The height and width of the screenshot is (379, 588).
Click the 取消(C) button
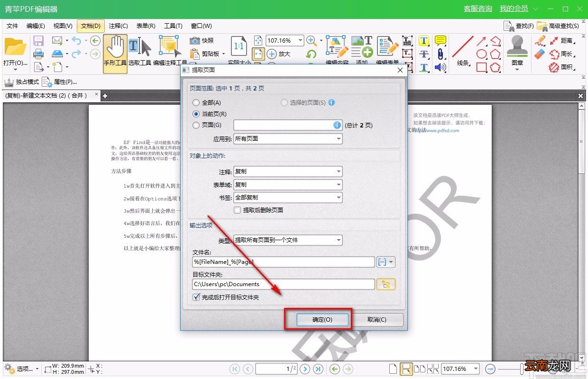coord(377,320)
